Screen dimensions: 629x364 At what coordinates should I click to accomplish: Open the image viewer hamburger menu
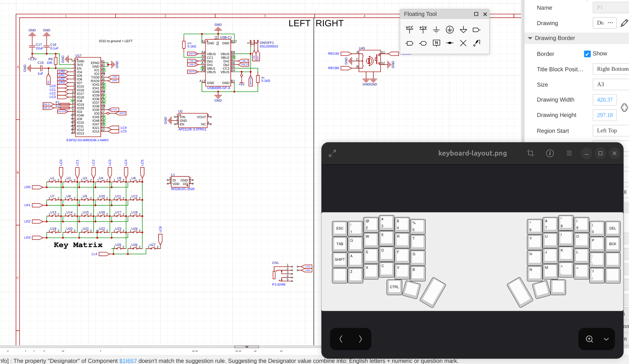tap(569, 153)
